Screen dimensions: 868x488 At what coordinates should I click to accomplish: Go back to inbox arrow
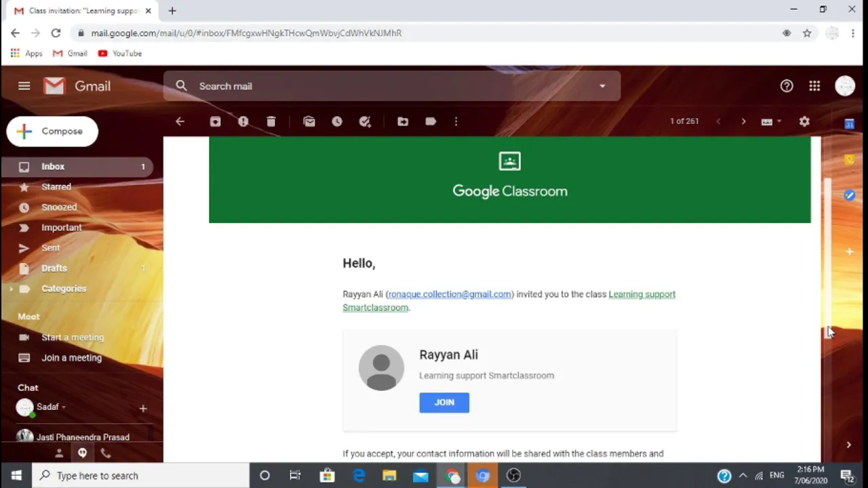180,121
